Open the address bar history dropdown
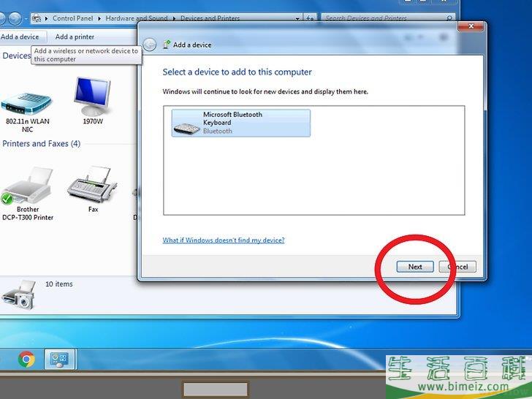Screen dimensions: 532x399 [x=297, y=18]
